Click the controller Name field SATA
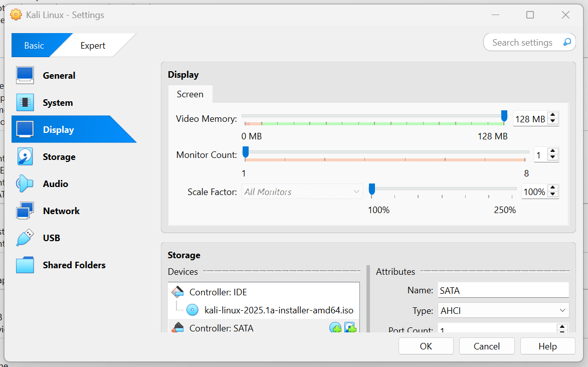The image size is (588, 367). point(503,290)
